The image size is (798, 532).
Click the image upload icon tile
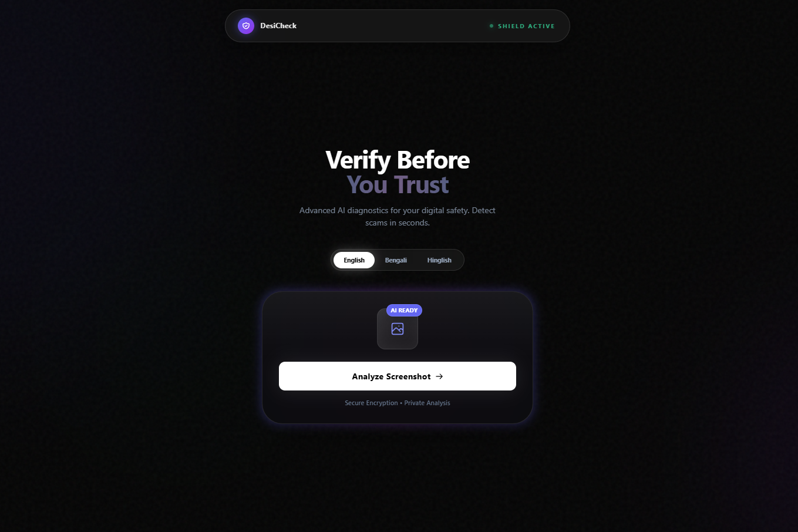398,329
